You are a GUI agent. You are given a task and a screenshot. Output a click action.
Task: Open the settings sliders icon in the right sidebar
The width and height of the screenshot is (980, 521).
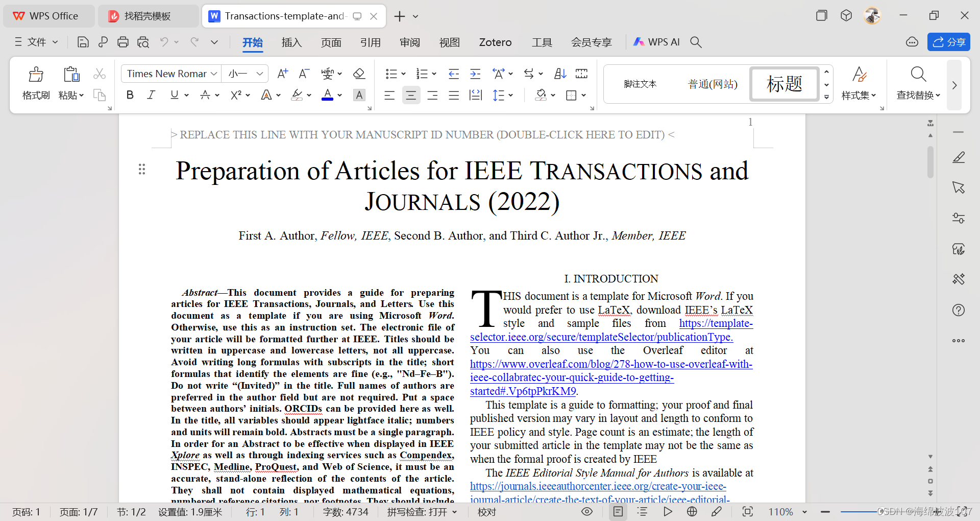coord(959,218)
